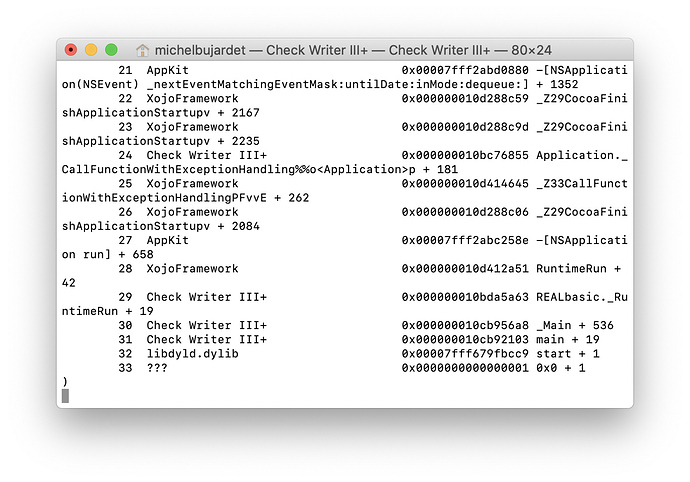Click address 0x00007fff679fbcc9

click(465, 353)
